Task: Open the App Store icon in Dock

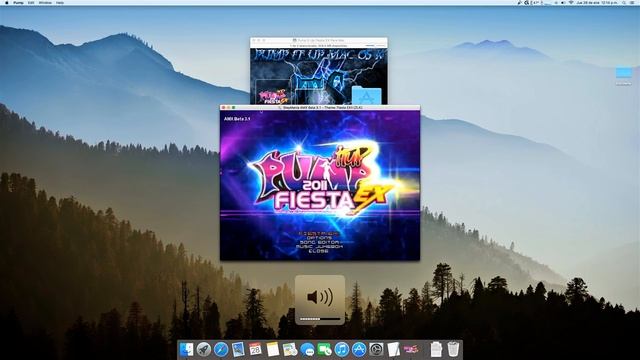Action: [359, 349]
